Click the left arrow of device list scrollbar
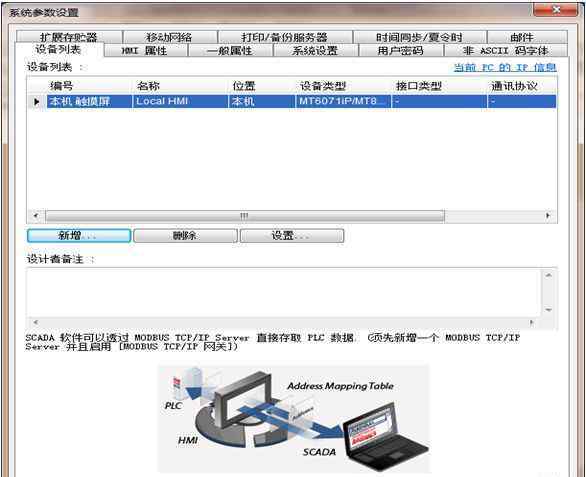 click(36, 216)
